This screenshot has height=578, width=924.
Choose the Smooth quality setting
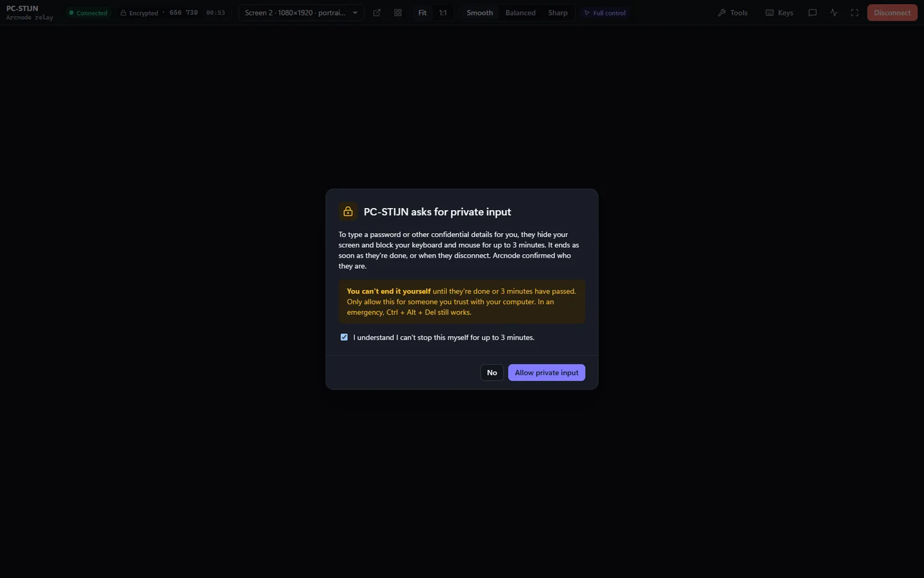480,13
